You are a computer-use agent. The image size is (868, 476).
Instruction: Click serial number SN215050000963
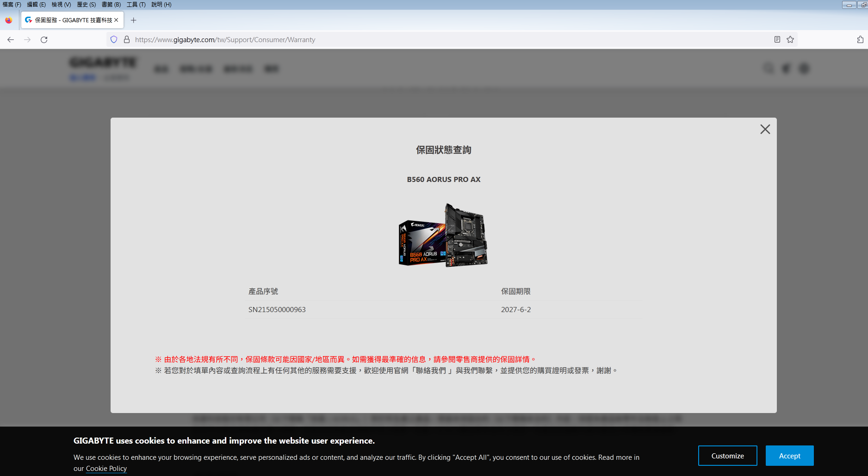click(277, 309)
